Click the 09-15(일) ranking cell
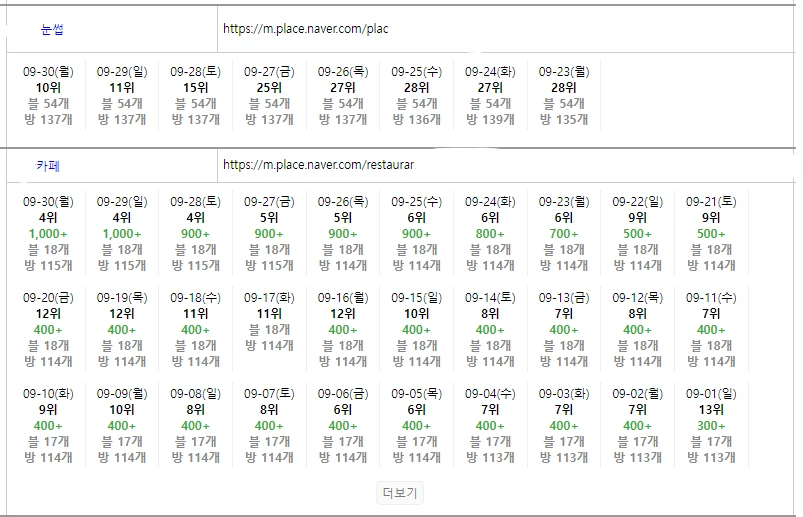This screenshot has width=803, height=517. coord(416,329)
